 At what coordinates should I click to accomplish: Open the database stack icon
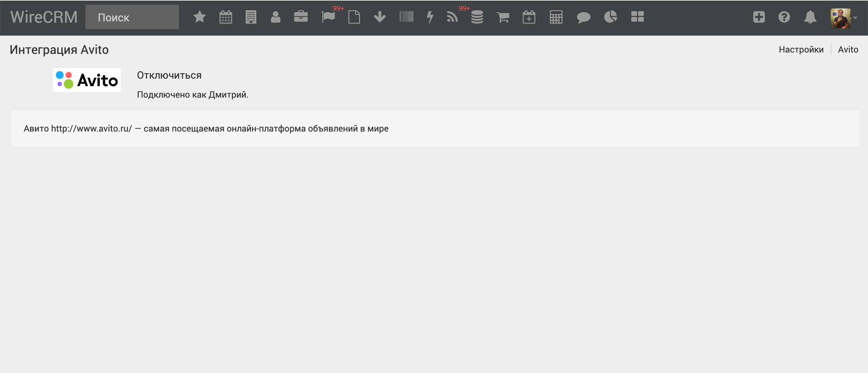(x=477, y=17)
